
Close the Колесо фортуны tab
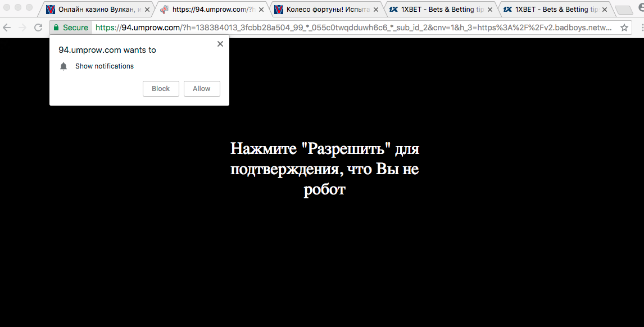[x=375, y=10]
